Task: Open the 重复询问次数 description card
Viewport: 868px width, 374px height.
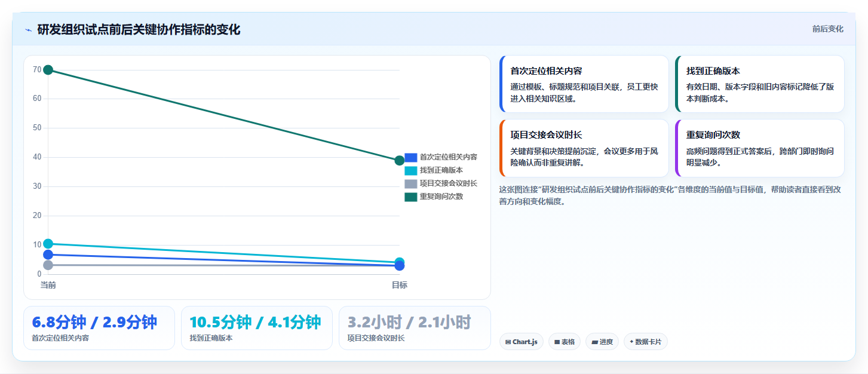Action: click(x=759, y=148)
